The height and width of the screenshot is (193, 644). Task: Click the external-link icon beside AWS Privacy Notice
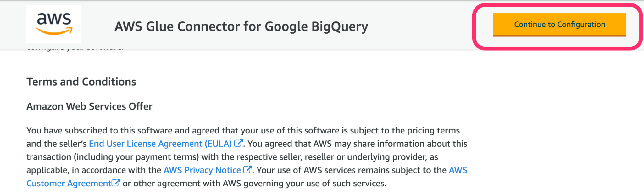(247, 170)
